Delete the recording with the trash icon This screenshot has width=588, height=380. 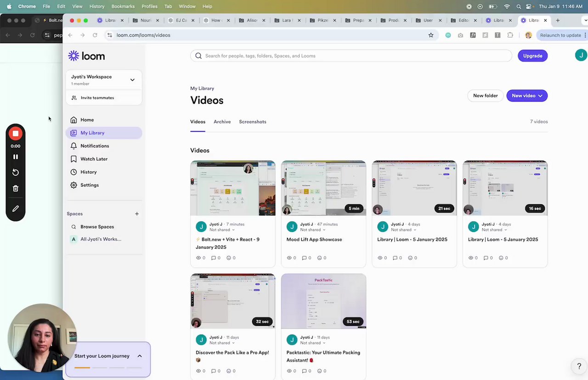pos(16,188)
